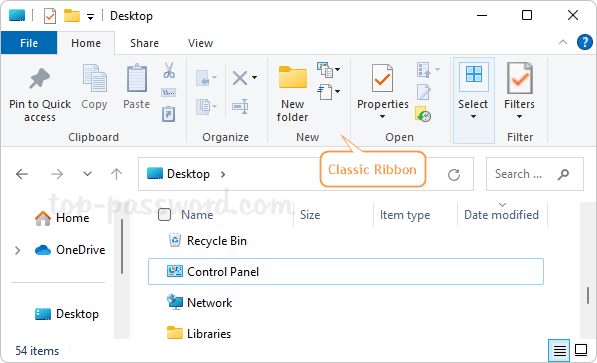
Task: Click the Pin to Quick access icon
Action: [x=40, y=78]
